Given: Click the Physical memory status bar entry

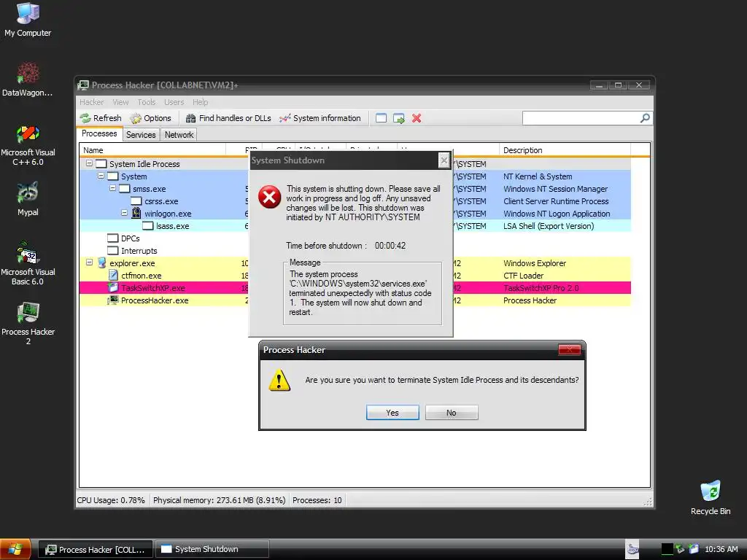Looking at the screenshot, I should 219,500.
